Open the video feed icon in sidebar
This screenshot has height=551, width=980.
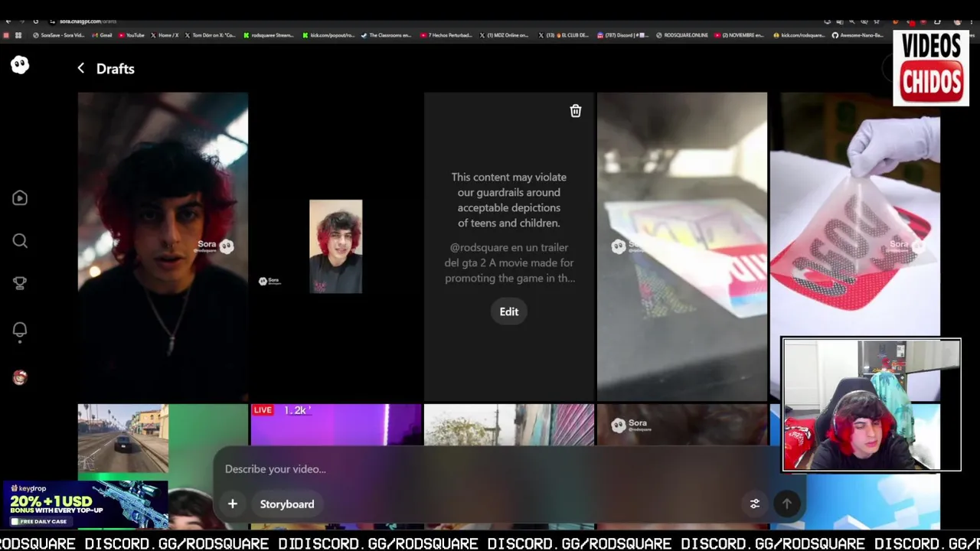pos(20,198)
